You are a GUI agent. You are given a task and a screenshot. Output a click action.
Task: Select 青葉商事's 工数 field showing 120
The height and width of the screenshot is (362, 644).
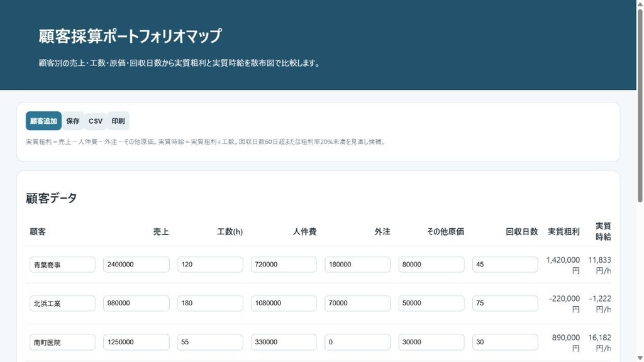(210, 265)
